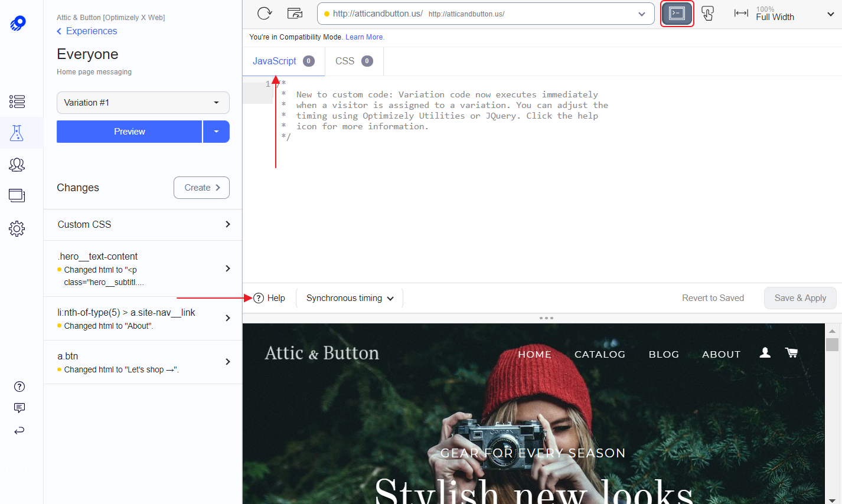Expand the URL dropdown chevron
The image size is (842, 504).
[642, 14]
